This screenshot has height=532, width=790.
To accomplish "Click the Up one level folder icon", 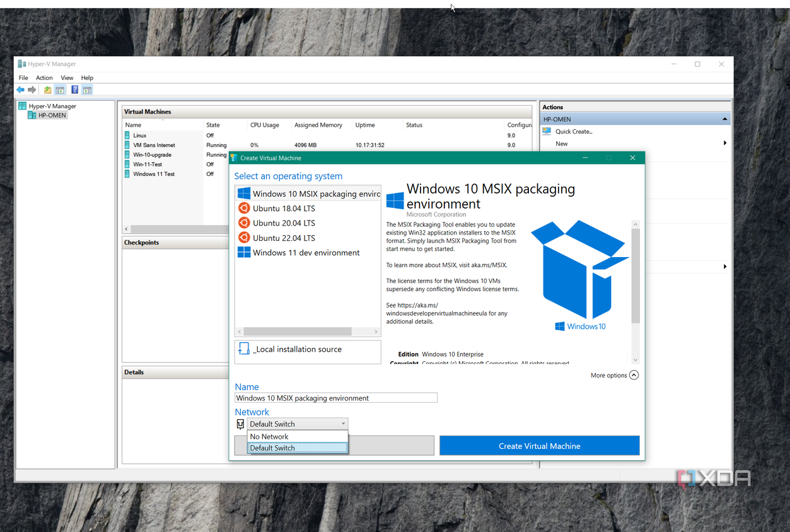I will (48, 90).
